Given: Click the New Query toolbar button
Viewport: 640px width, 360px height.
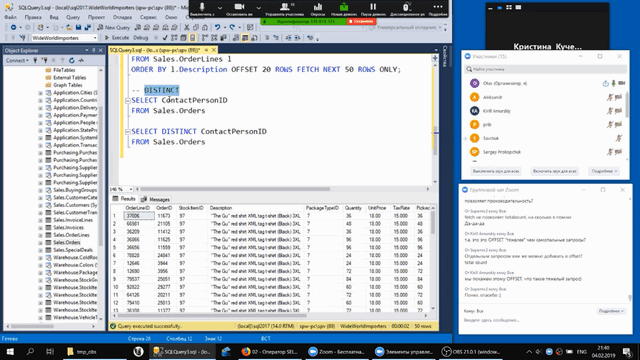Looking at the screenshot, I should 113,27.
